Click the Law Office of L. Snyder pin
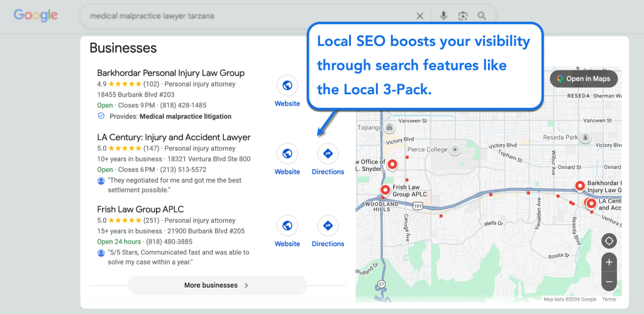The width and height of the screenshot is (644, 314). click(x=392, y=165)
